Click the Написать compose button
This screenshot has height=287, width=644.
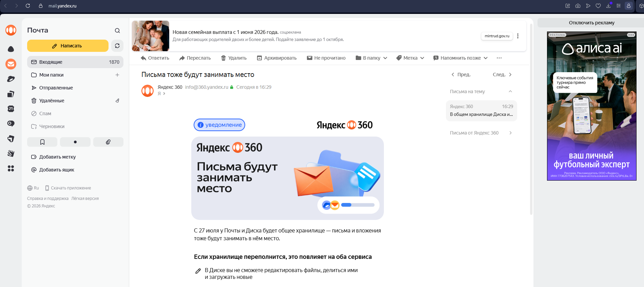click(x=68, y=46)
